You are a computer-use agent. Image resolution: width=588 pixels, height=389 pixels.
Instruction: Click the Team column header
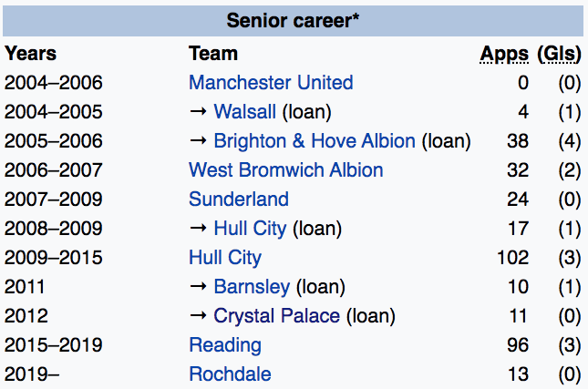tap(213, 54)
